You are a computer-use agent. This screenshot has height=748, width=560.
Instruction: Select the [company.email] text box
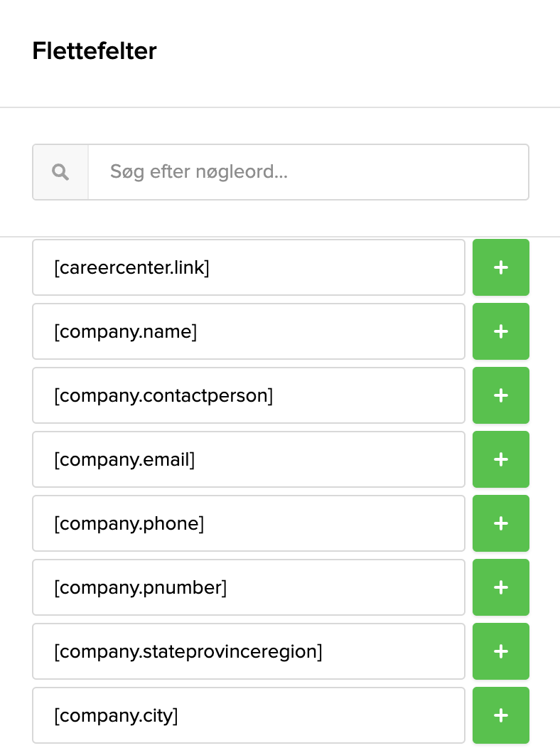pyautogui.click(x=248, y=459)
